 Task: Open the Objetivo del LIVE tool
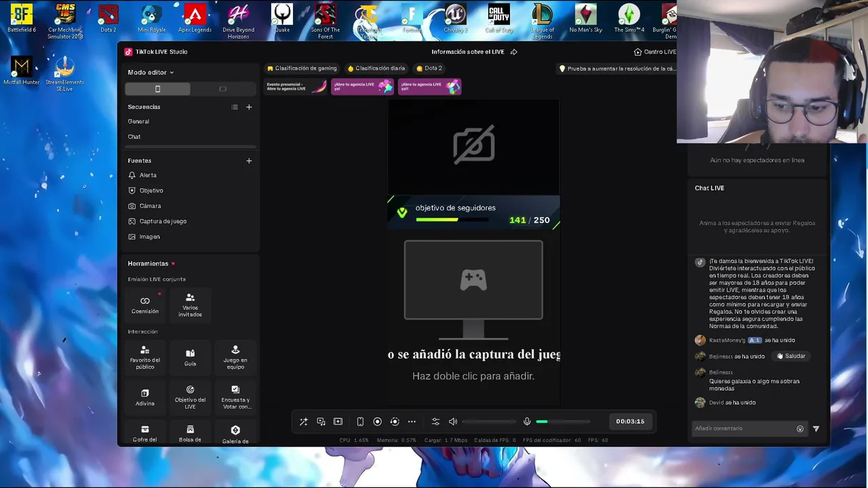[x=190, y=397]
